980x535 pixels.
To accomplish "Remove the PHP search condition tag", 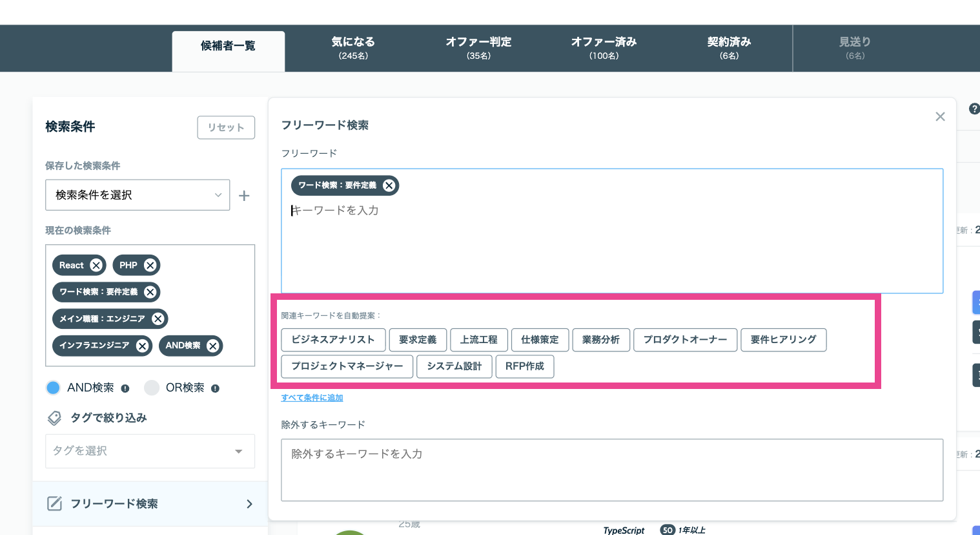I will point(150,266).
